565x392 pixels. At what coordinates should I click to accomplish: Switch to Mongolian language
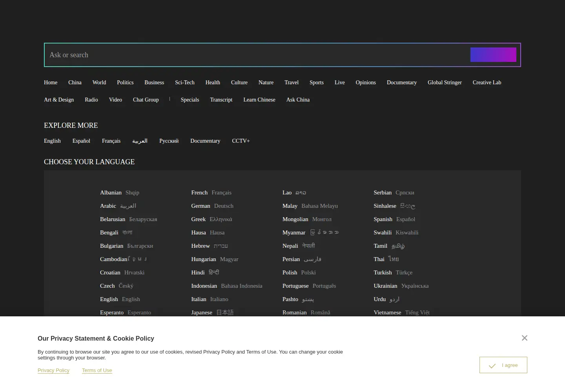[307, 219]
